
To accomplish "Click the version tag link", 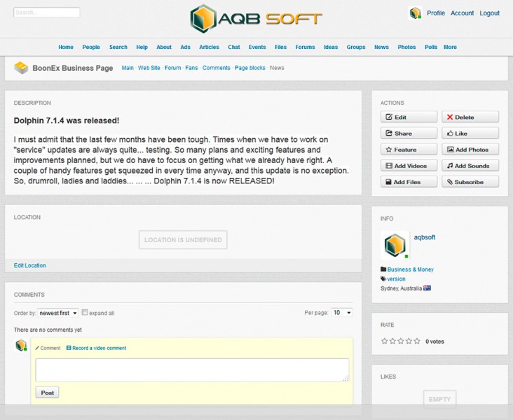I will 396,279.
